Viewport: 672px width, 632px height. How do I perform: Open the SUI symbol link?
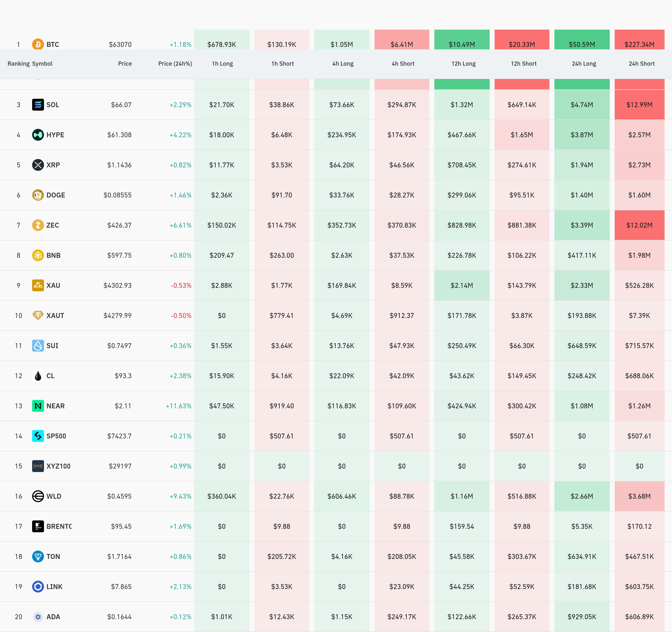coord(52,346)
